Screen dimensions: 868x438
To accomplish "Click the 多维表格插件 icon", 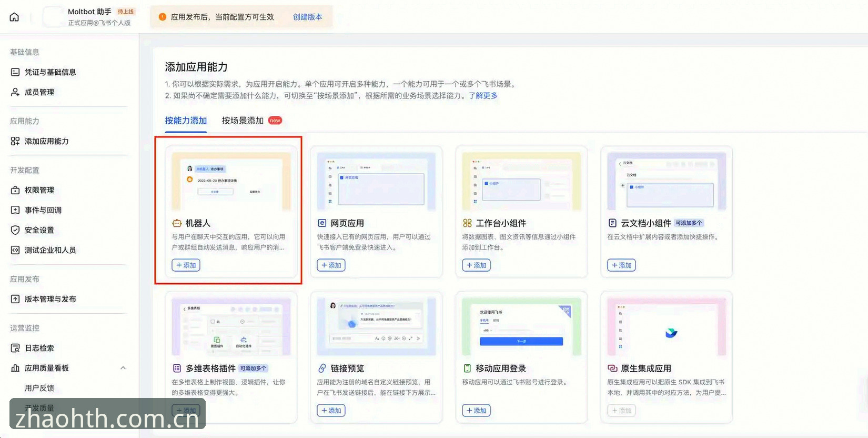I will tap(177, 369).
